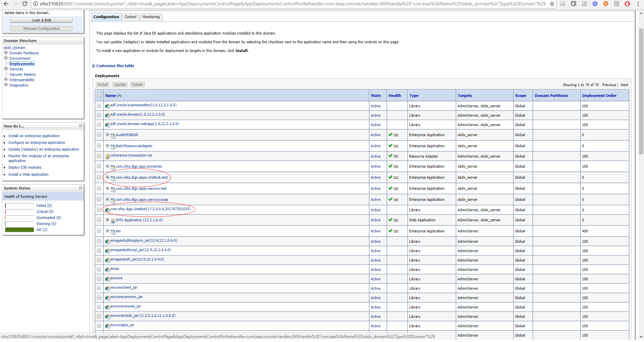Expand the com.ofss.digx.appx.service.rest row

tap(107, 188)
